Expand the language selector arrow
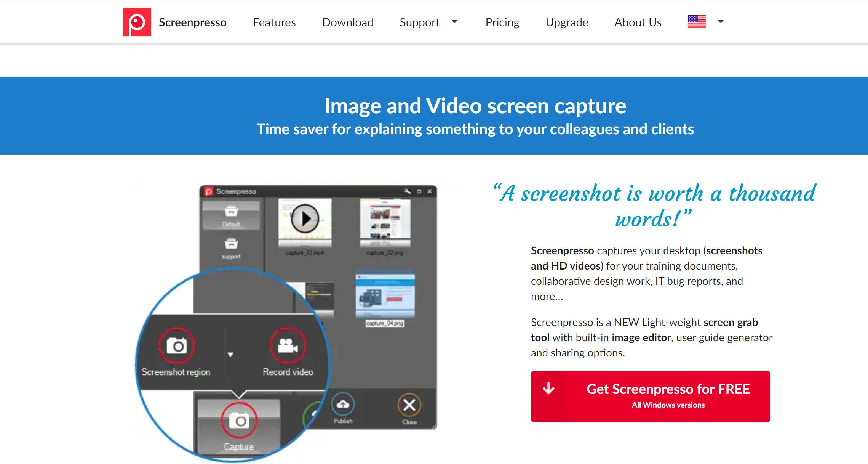 [x=721, y=22]
